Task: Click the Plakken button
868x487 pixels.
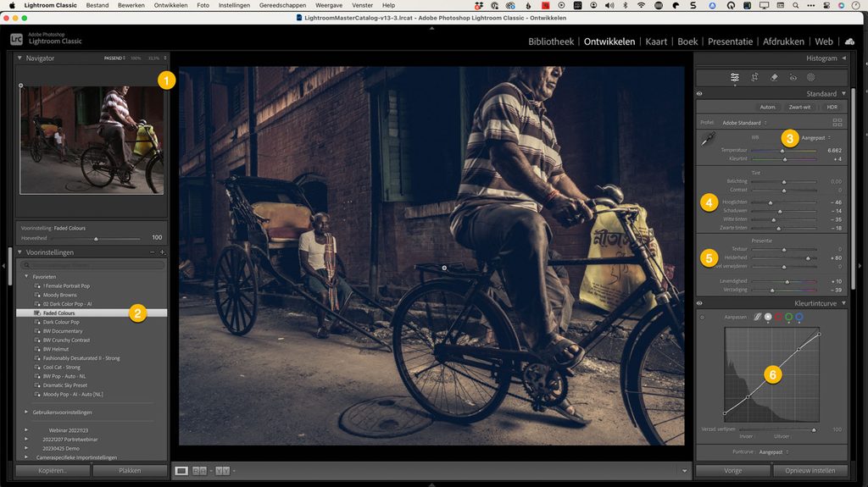Action: 130,471
